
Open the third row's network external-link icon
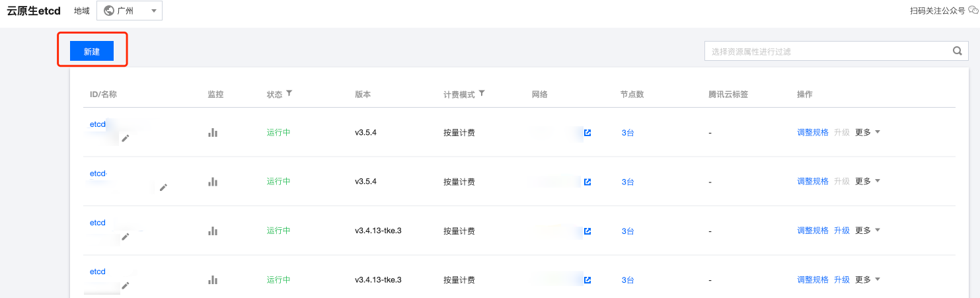click(x=587, y=231)
